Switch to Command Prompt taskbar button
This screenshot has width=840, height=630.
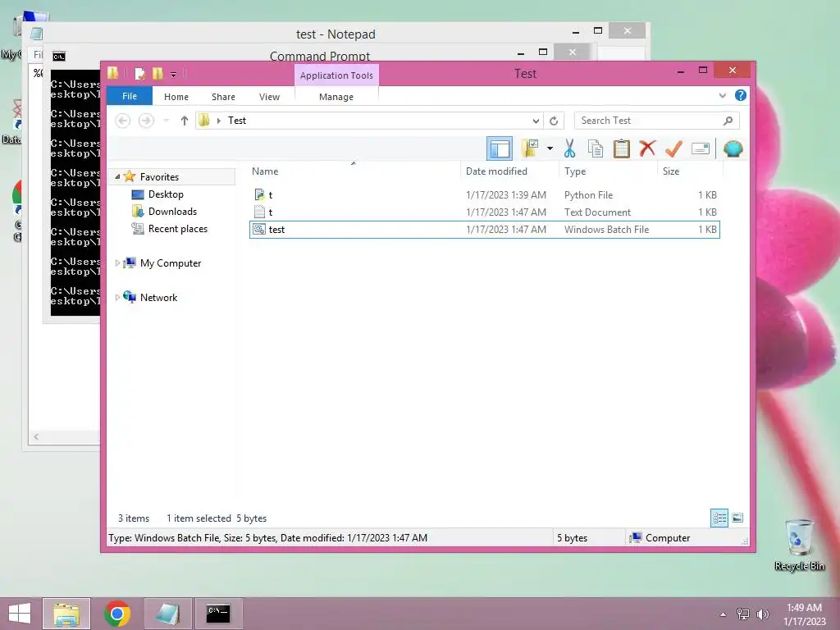point(218,614)
